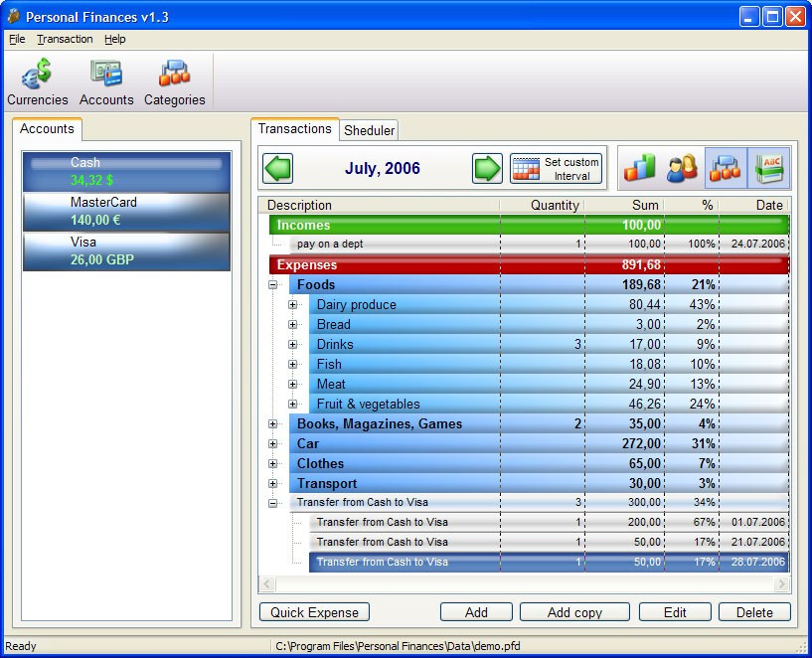The image size is (812, 658).
Task: Toggle the ABC description list view icon
Action: pos(769,168)
